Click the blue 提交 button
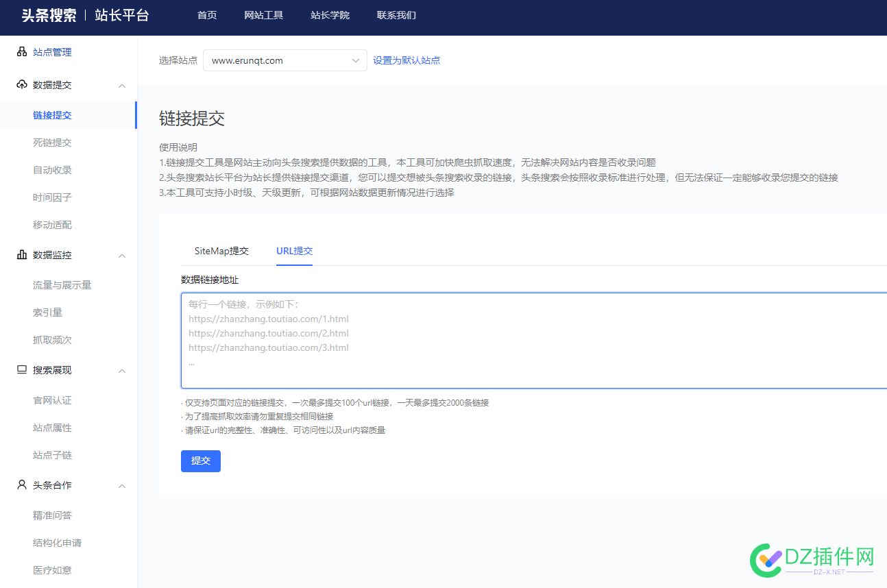 (x=201, y=461)
